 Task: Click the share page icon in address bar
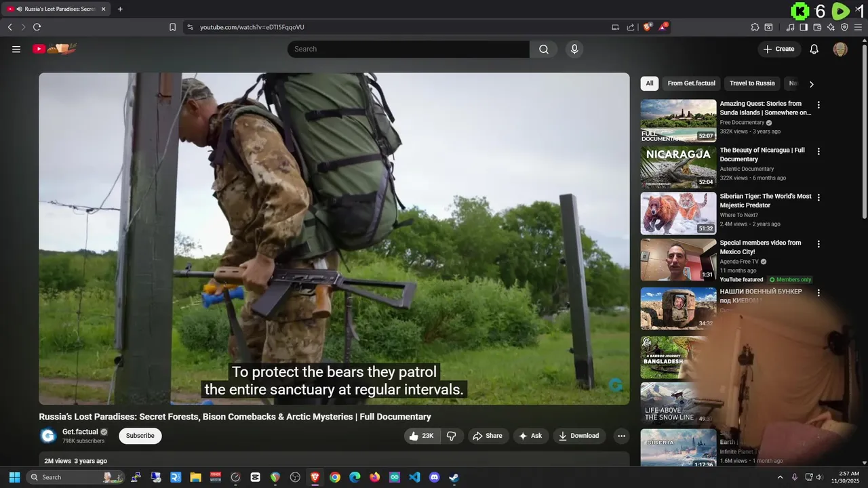(x=631, y=27)
